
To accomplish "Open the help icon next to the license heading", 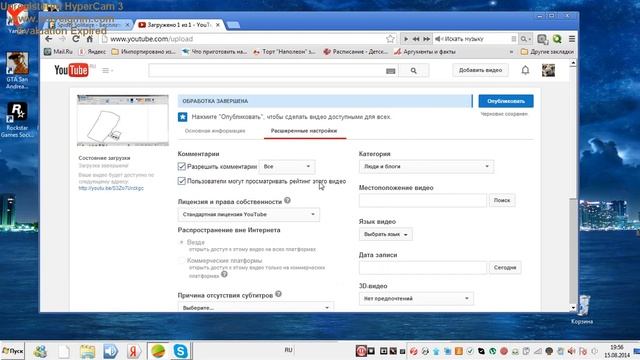I will [287, 200].
